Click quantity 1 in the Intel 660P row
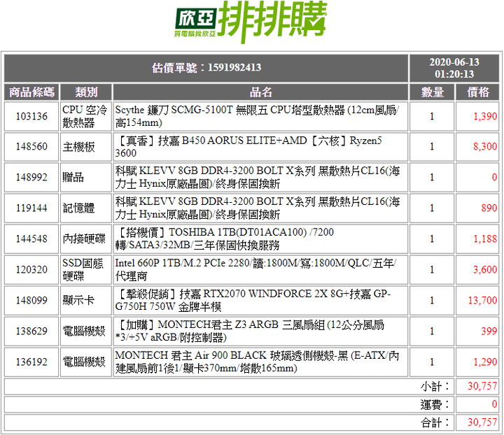504x435 pixels. [432, 270]
